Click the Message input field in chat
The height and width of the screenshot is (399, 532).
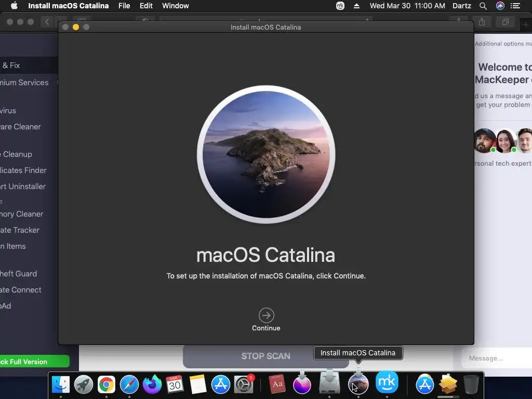(x=497, y=358)
